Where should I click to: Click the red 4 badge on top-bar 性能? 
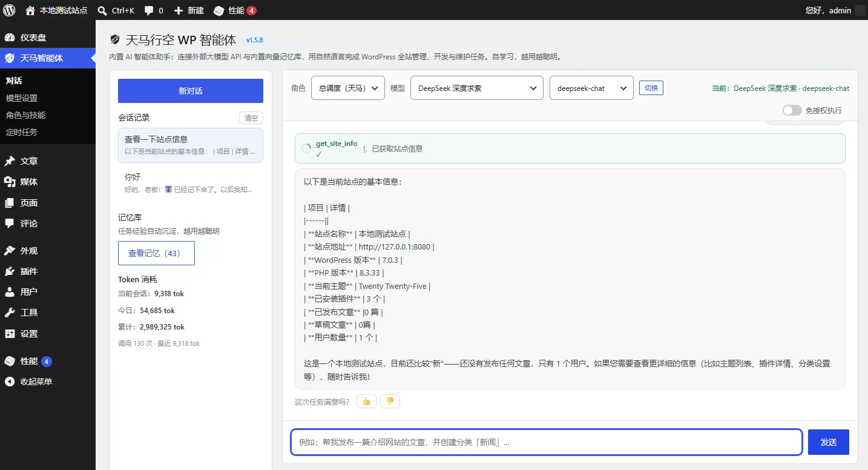point(252,11)
